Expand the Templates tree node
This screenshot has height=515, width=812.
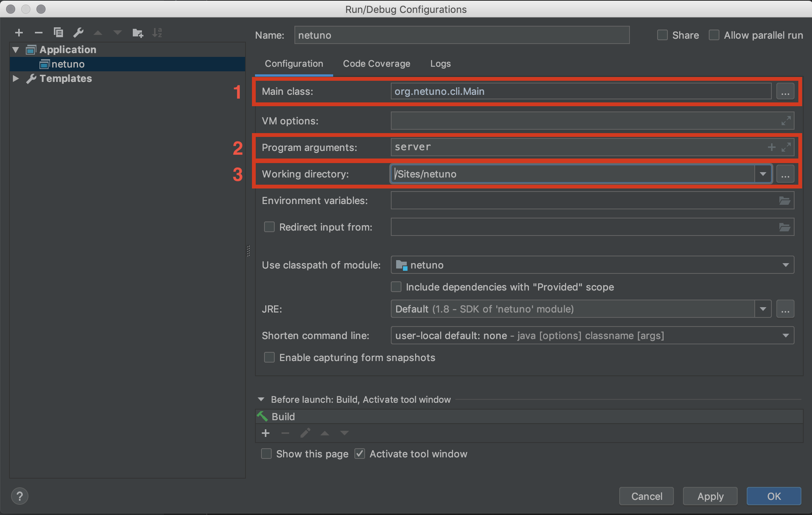click(x=16, y=79)
